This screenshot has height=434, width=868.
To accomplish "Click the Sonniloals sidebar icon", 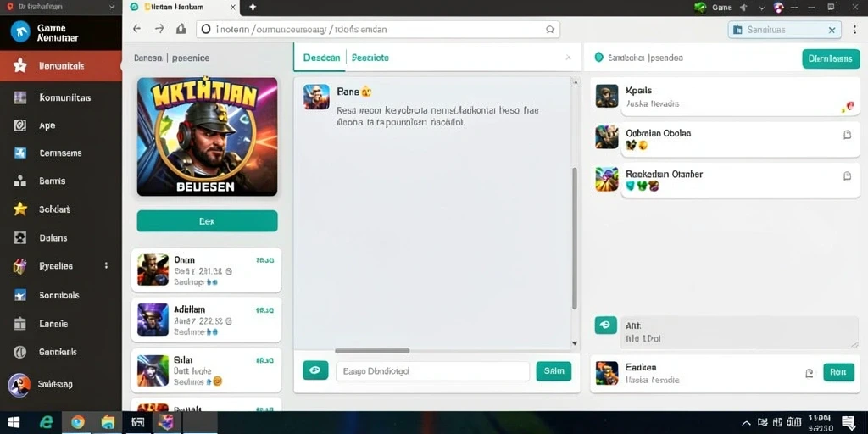I will [20, 295].
